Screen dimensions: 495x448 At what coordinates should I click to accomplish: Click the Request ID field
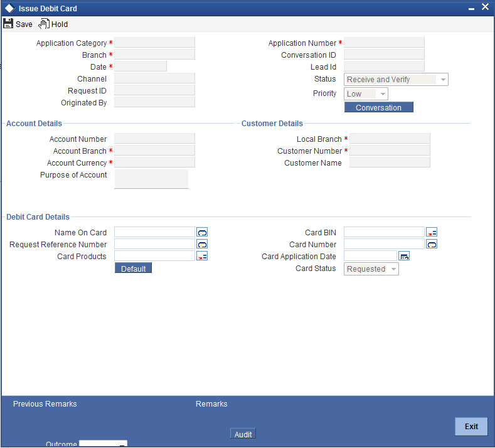coord(155,90)
